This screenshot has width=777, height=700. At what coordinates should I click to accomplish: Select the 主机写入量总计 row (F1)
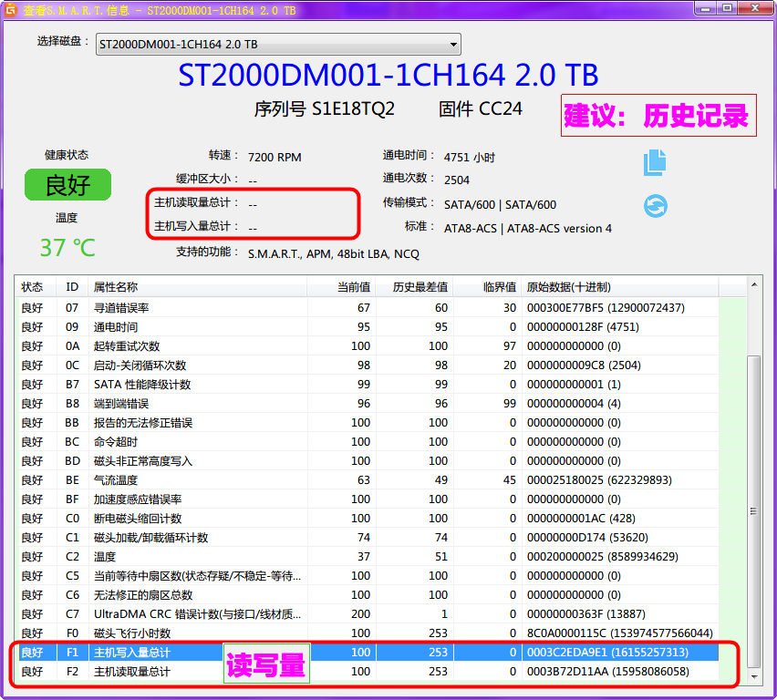(x=367, y=653)
